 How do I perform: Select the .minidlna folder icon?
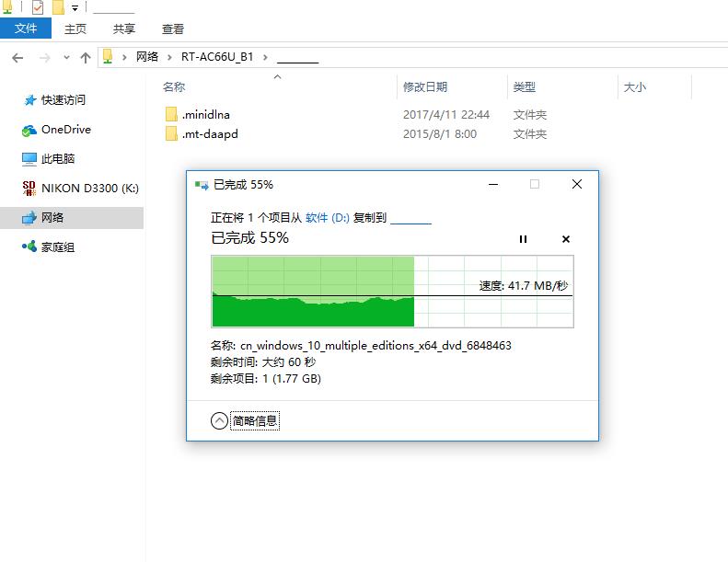pos(171,114)
